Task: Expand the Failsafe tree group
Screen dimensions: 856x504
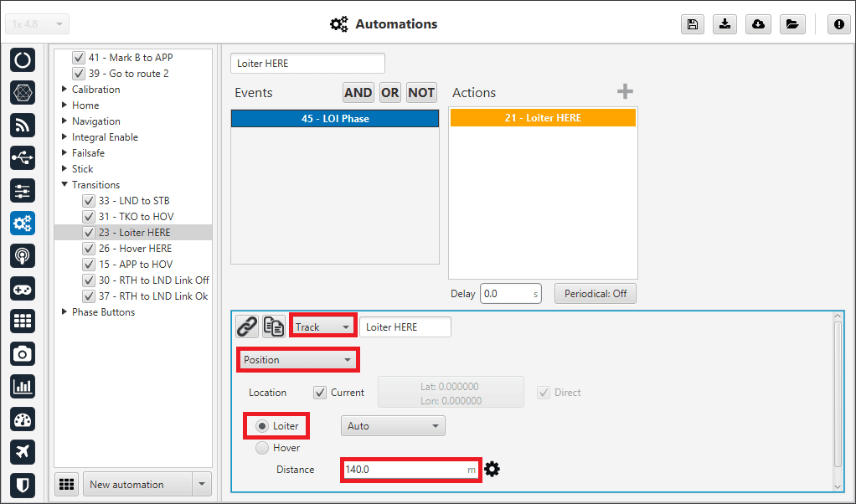Action: (65, 153)
